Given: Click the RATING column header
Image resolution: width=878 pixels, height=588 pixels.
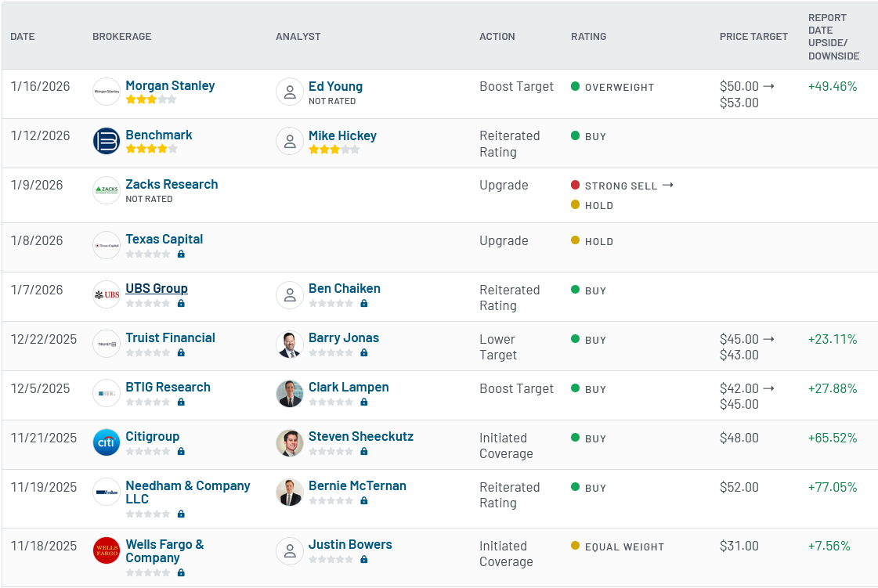Looking at the screenshot, I should [588, 36].
